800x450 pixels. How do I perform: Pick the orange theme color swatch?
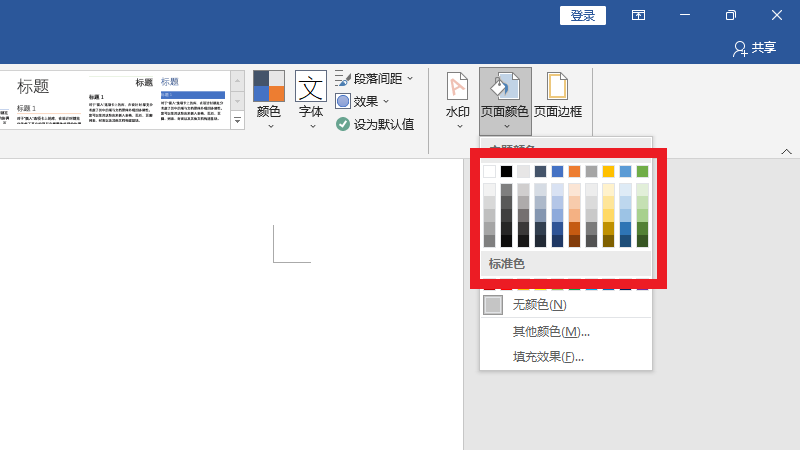click(574, 171)
